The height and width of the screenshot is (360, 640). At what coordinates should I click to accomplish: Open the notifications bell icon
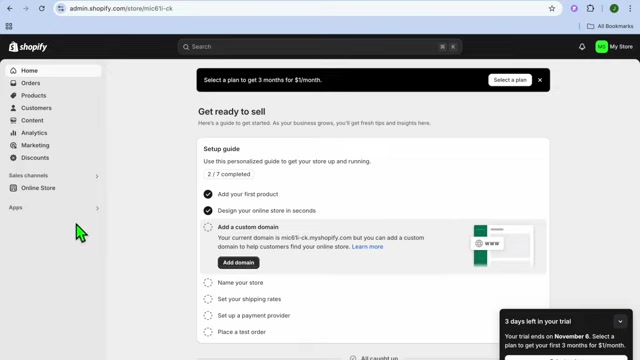[582, 47]
